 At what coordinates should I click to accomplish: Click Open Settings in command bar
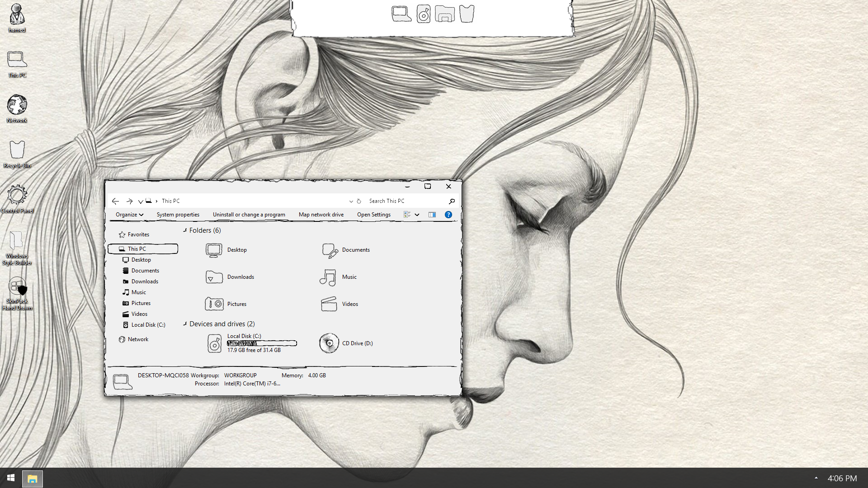coord(373,215)
